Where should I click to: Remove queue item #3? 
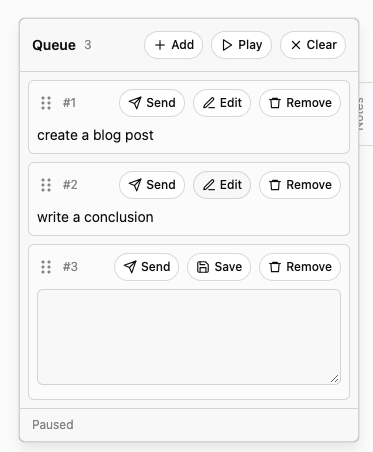300,267
